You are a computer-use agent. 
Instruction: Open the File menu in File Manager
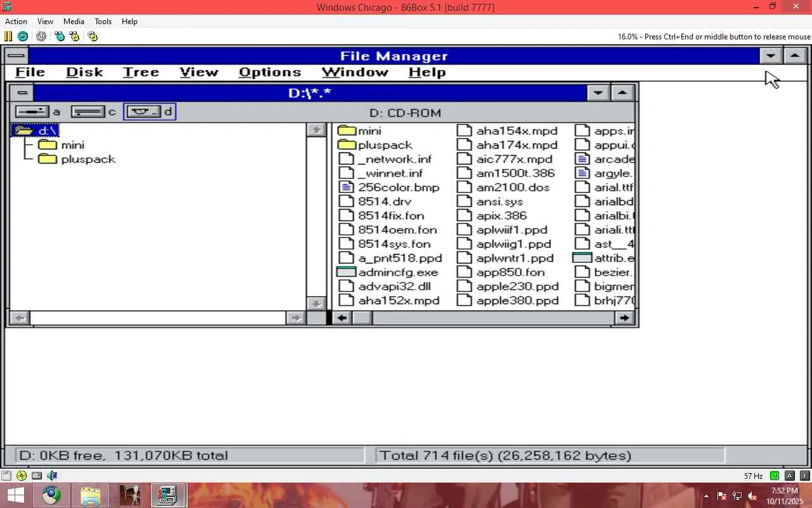click(x=30, y=72)
